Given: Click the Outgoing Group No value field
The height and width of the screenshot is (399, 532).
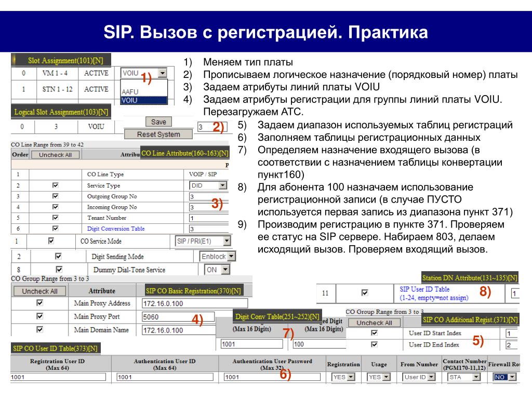Looking at the screenshot, I should point(209,196).
